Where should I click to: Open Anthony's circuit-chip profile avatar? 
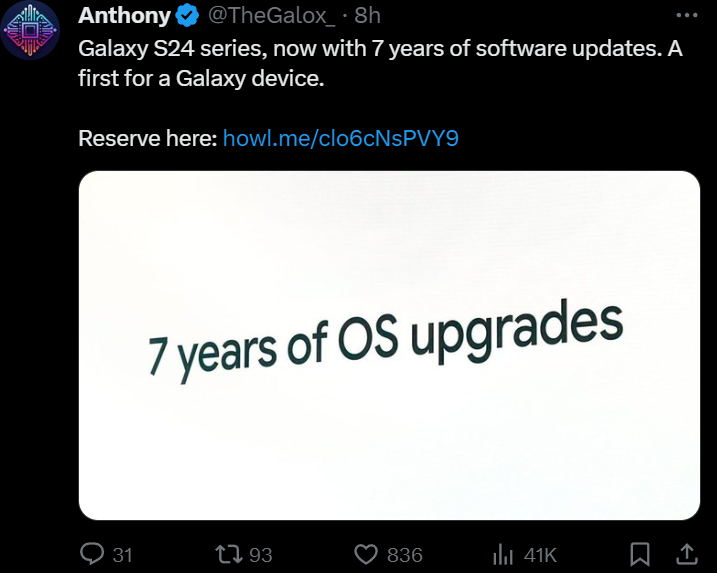click(30, 30)
